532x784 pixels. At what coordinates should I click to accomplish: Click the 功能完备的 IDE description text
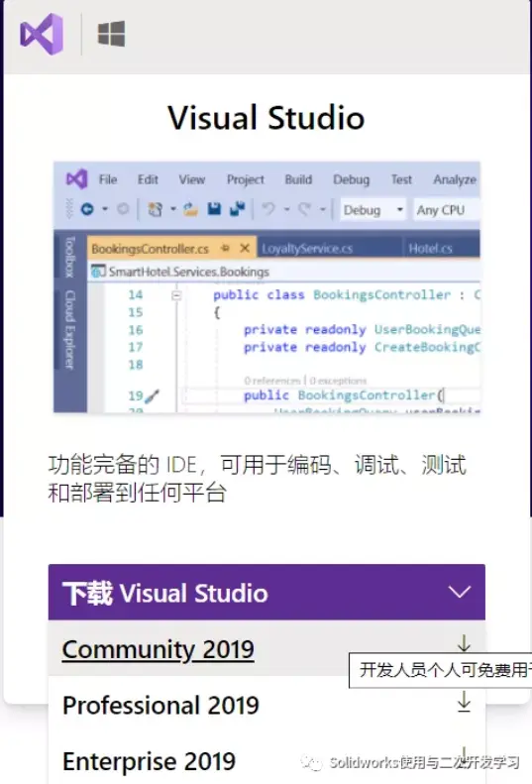point(257,479)
